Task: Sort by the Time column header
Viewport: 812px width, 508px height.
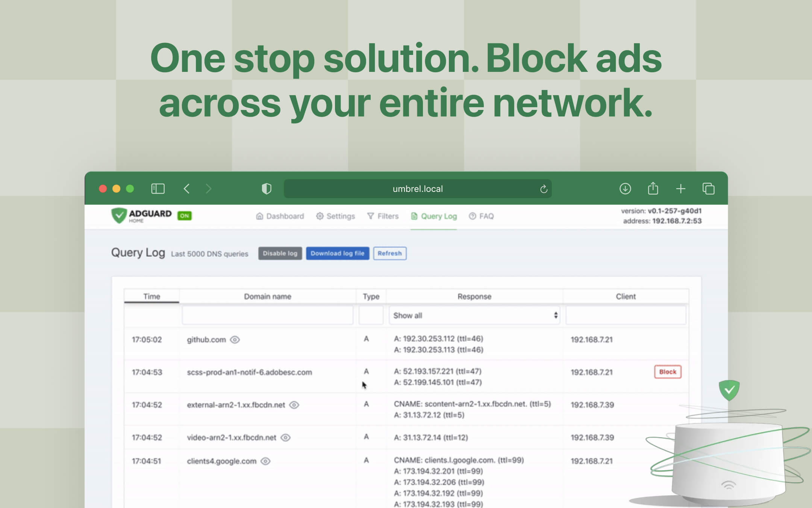Action: pyautogui.click(x=152, y=296)
